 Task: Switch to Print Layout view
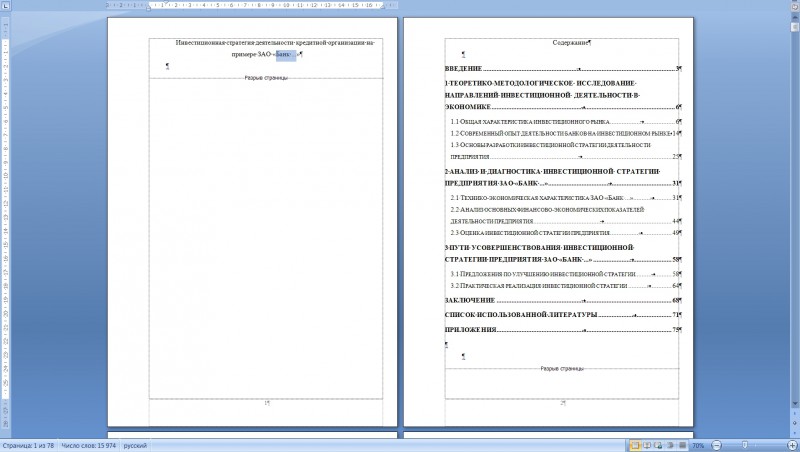coord(635,445)
